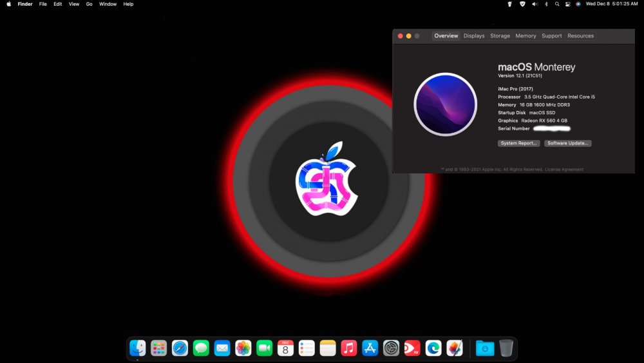Viewport: 644px width, 363px height.
Task: Open the Help menu
Action: point(128,4)
